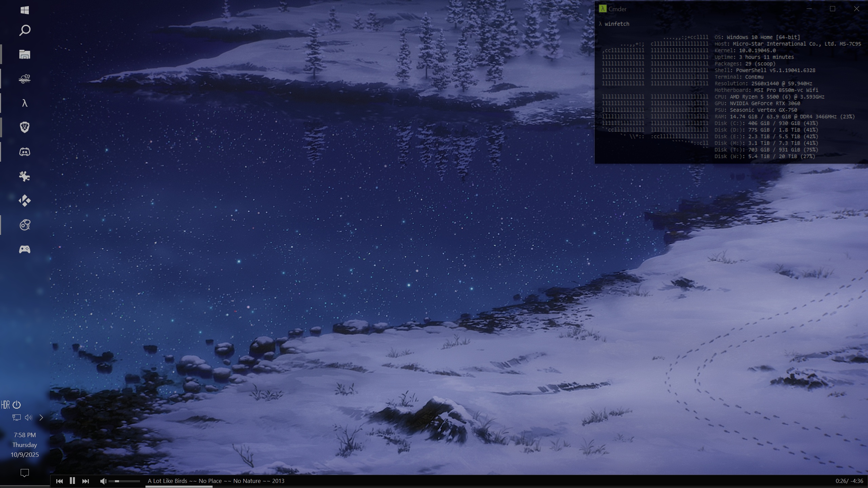Open Action Center notifications icon
Screen dimensions: 868x488
point(24,473)
